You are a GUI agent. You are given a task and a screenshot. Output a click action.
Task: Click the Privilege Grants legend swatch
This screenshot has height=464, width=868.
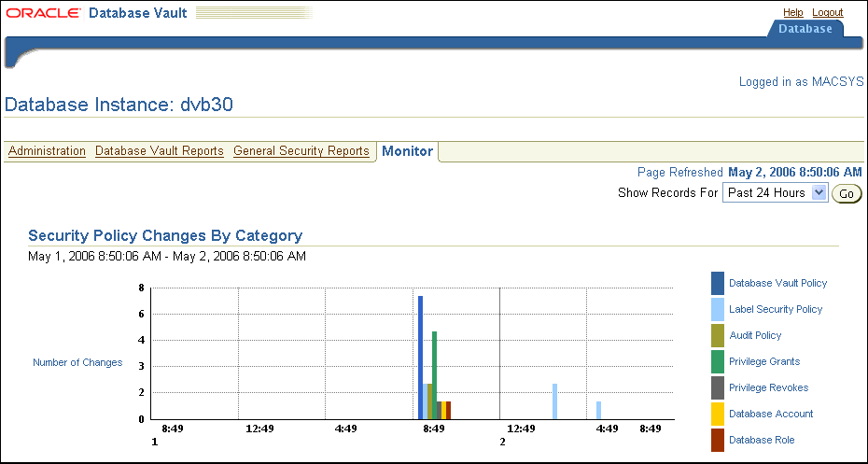pos(717,361)
